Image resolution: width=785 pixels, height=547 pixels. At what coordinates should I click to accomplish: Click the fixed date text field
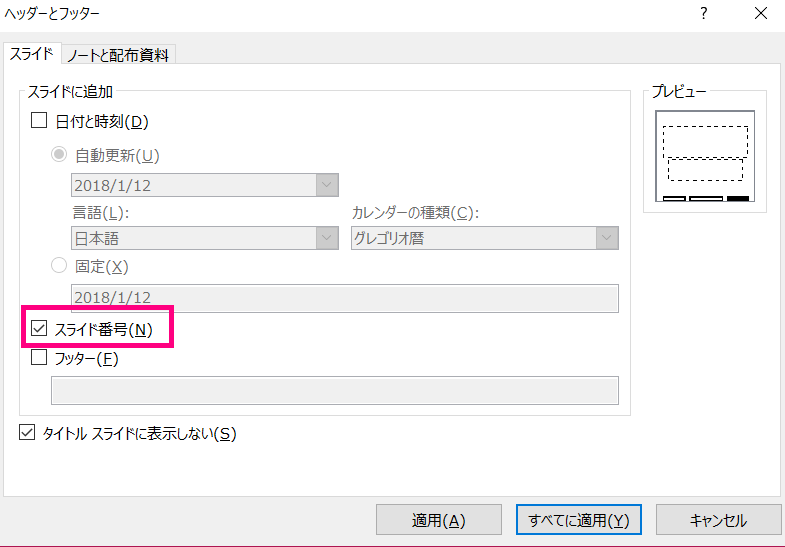pyautogui.click(x=345, y=298)
